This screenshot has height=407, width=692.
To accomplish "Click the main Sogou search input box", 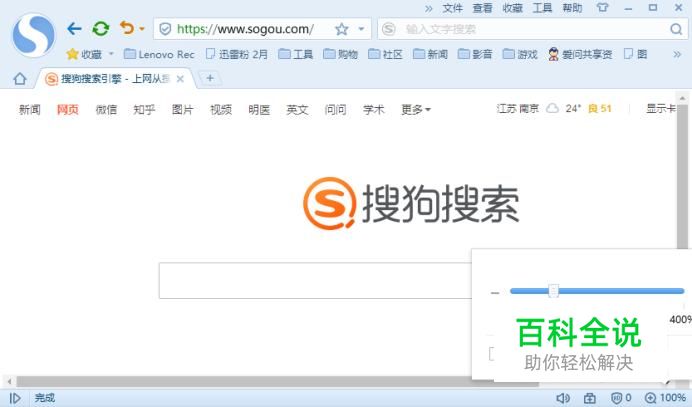I will tap(316, 280).
